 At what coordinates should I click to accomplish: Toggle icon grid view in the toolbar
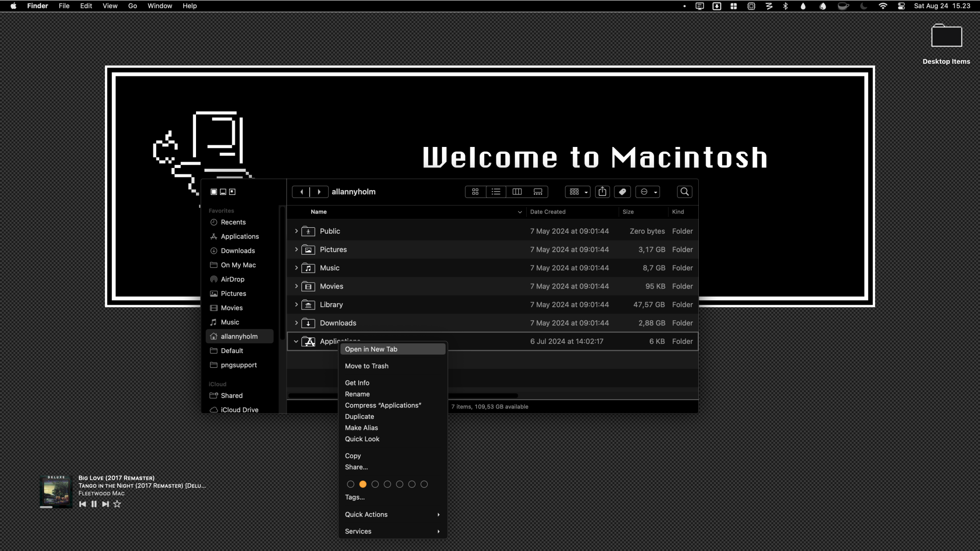click(x=475, y=192)
